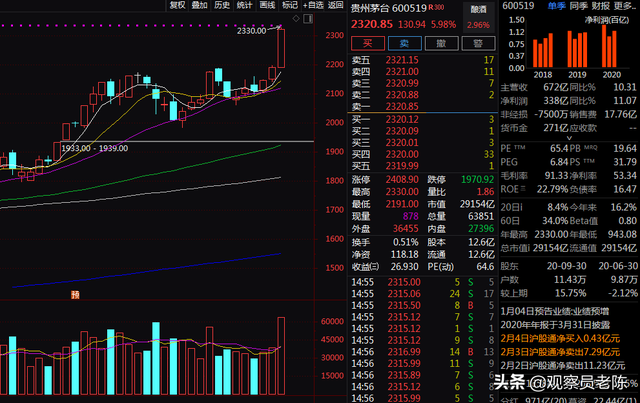The image size is (640, 403).
Task: Select the 卖四 price 2321.00
Action: (402, 71)
